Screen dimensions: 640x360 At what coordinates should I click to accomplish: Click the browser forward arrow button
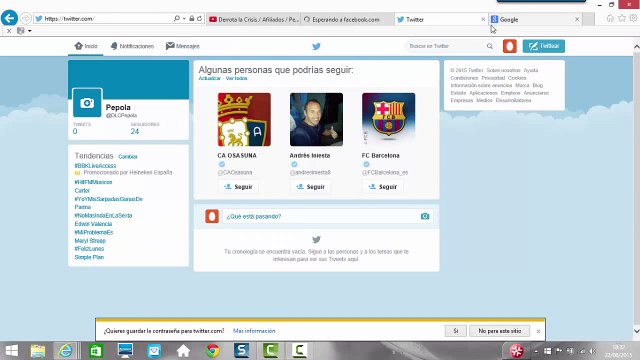click(25, 18)
